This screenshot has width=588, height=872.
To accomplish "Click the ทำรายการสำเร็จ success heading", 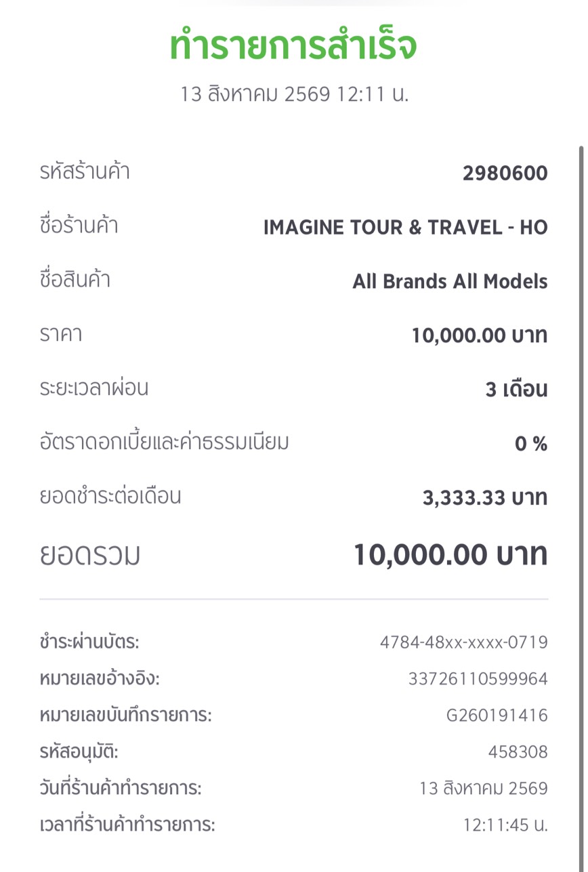I will pyautogui.click(x=293, y=47).
